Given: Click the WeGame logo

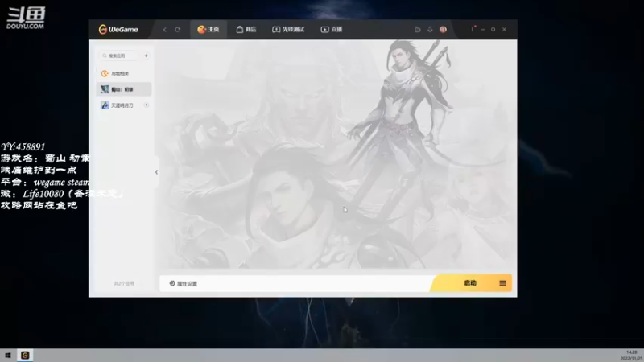Looking at the screenshot, I should tap(118, 30).
